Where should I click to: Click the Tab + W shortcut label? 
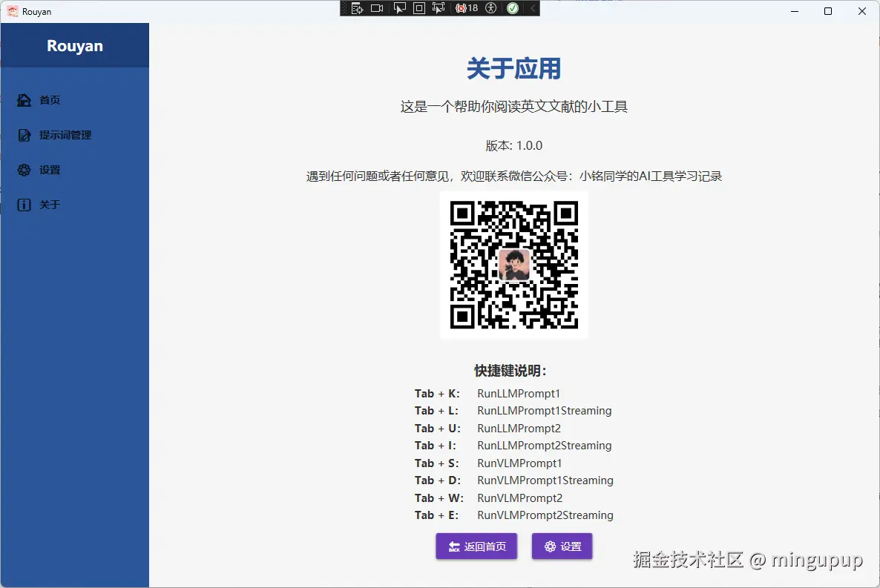pyautogui.click(x=439, y=498)
